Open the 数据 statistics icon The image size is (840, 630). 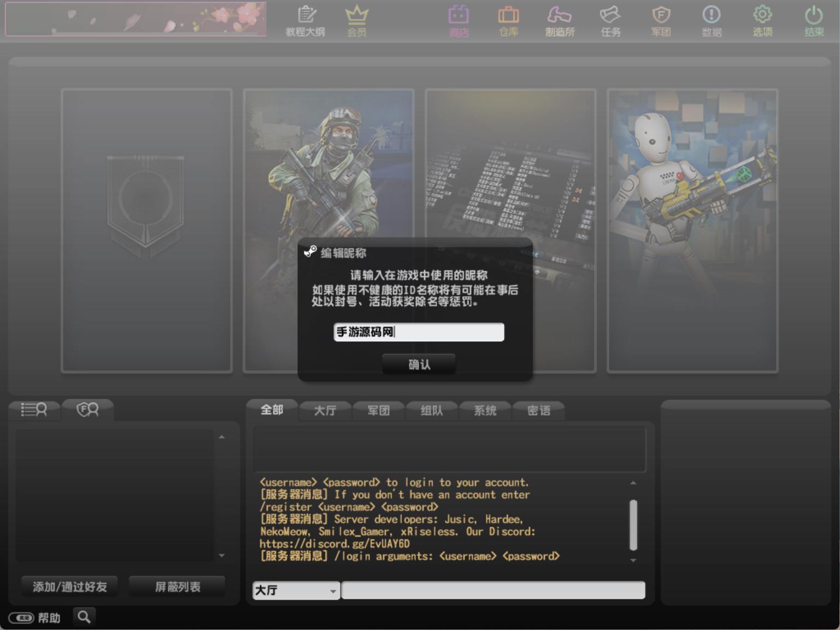[712, 21]
